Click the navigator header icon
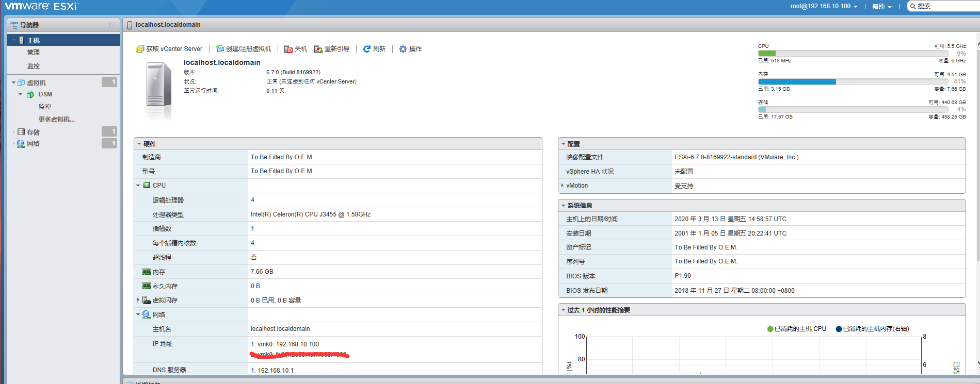Screen dimensions: 980x384 pyautogui.click(x=14, y=25)
